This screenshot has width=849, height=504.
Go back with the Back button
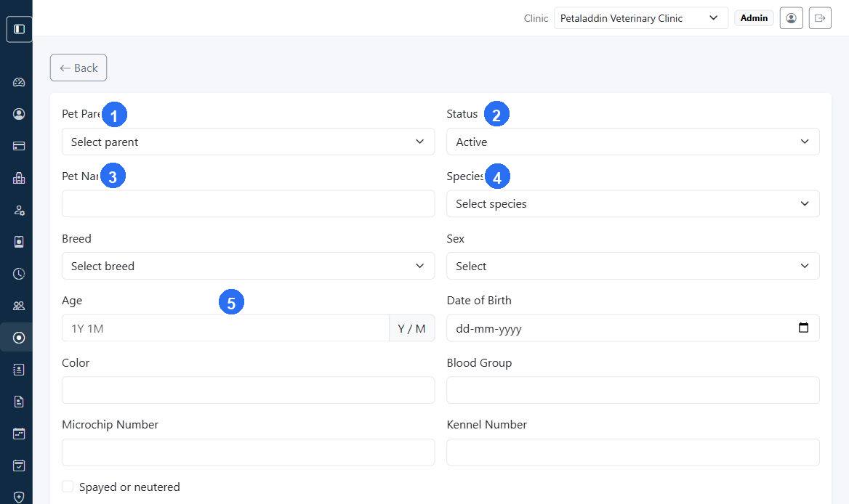coord(79,68)
